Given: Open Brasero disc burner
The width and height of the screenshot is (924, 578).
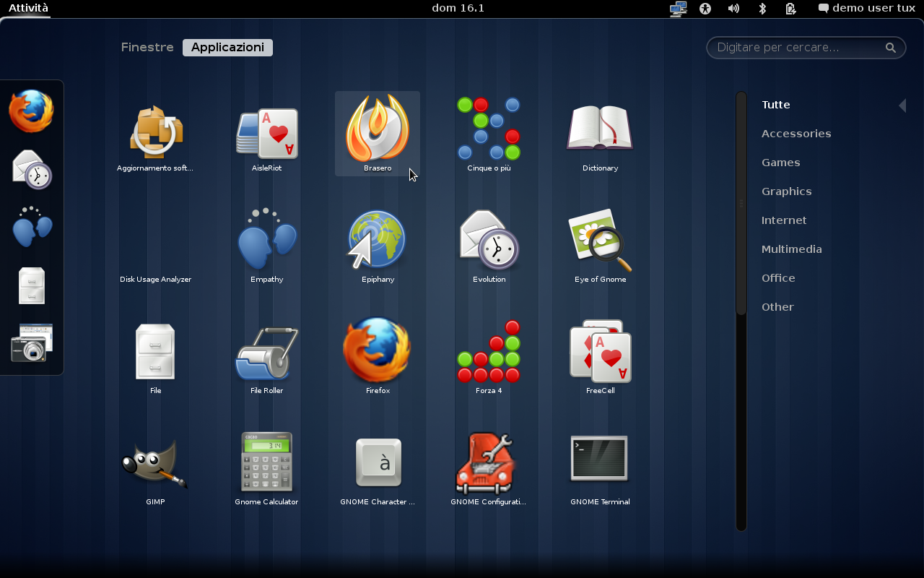Looking at the screenshot, I should pyautogui.click(x=378, y=134).
